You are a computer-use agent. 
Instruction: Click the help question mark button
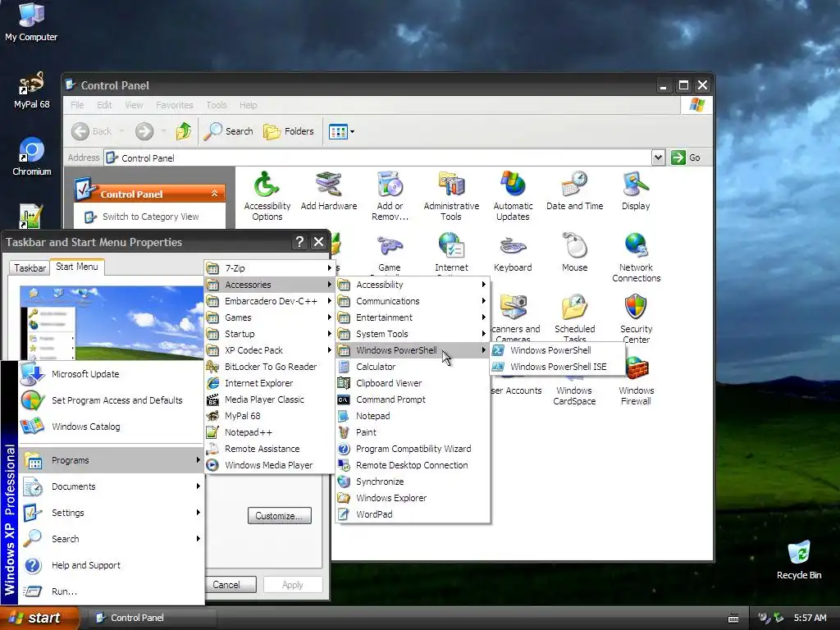tap(299, 242)
